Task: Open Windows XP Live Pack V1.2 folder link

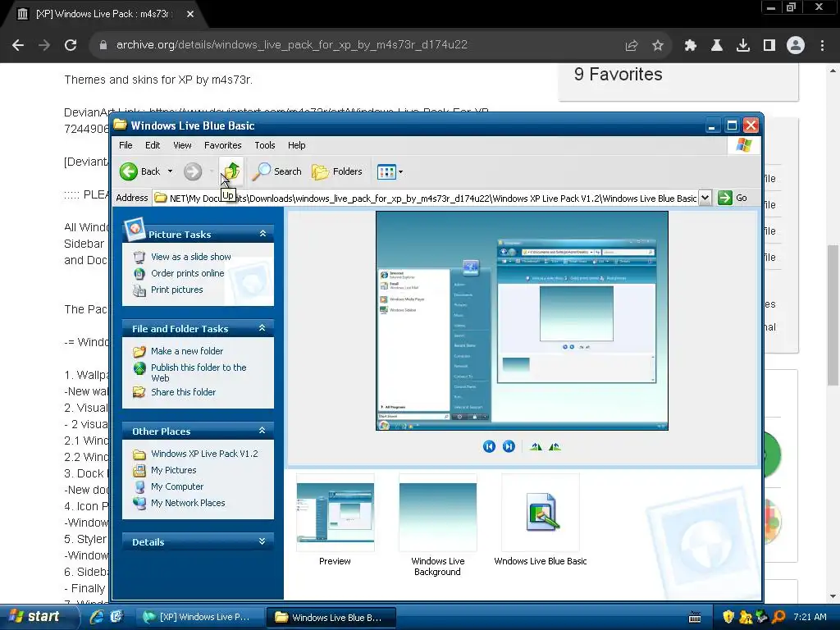Action: click(x=204, y=454)
